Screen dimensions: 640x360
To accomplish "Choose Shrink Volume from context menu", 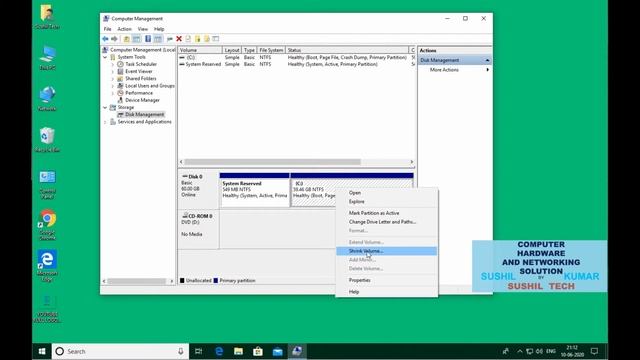I will 386,251.
